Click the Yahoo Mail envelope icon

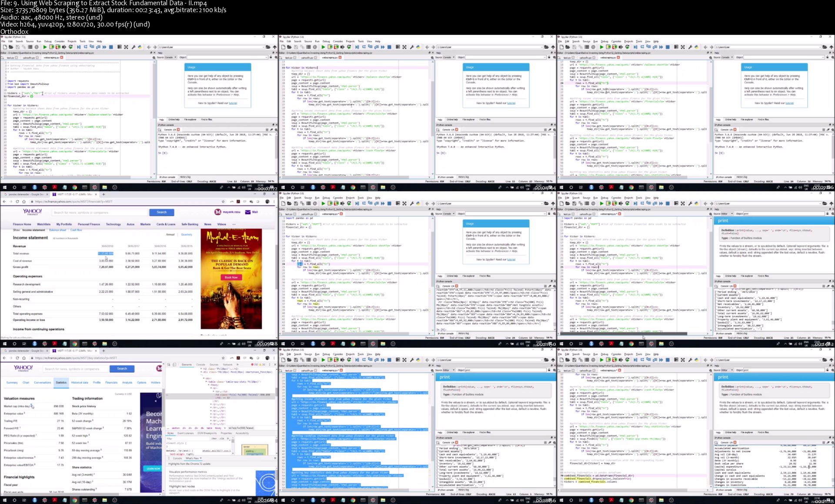(x=248, y=212)
